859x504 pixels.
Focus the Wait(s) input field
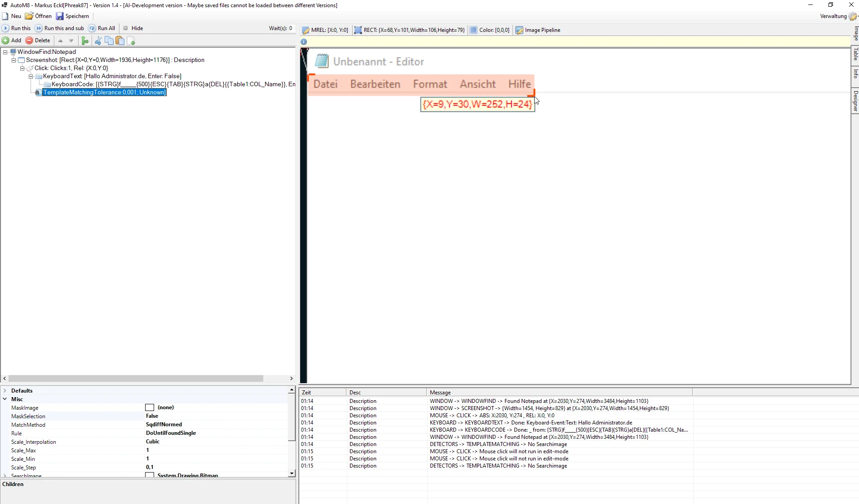pyautogui.click(x=291, y=28)
